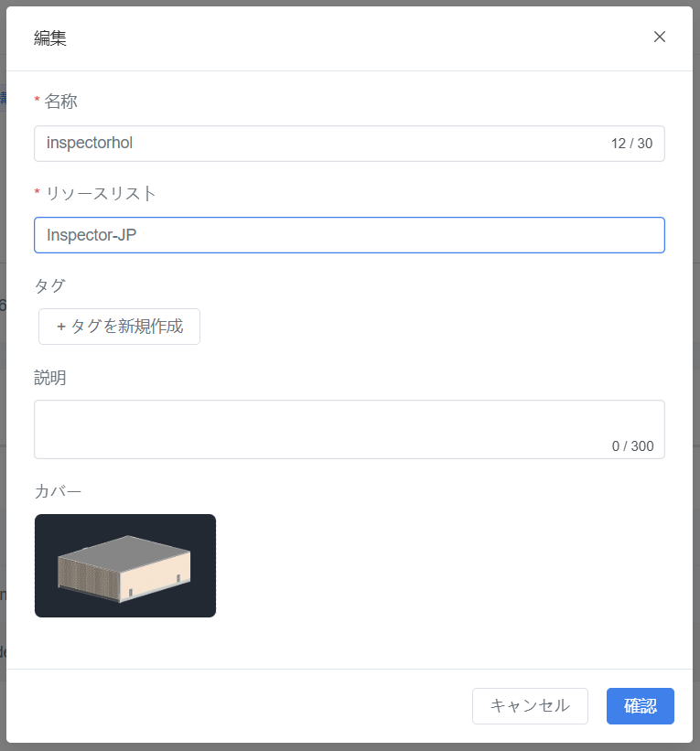The height and width of the screenshot is (751, 700).
Task: Click the 3D box model in cover
Action: pos(124,569)
